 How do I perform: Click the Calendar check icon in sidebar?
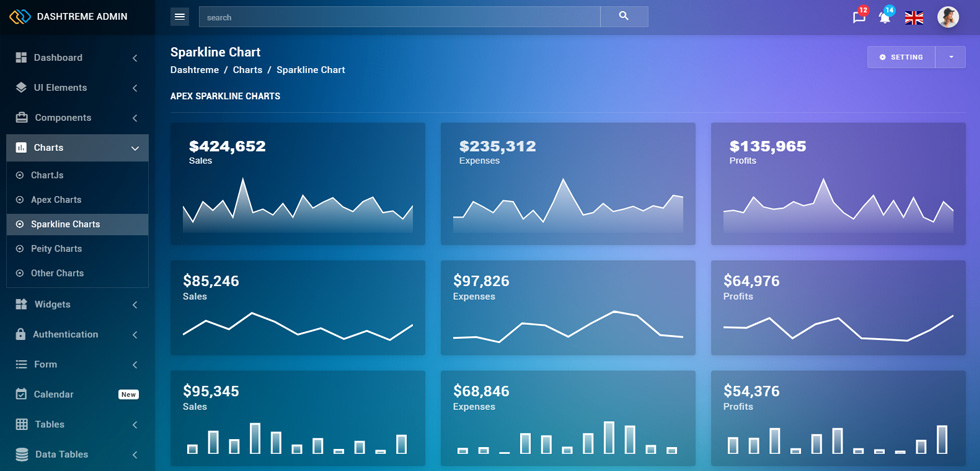click(x=21, y=394)
